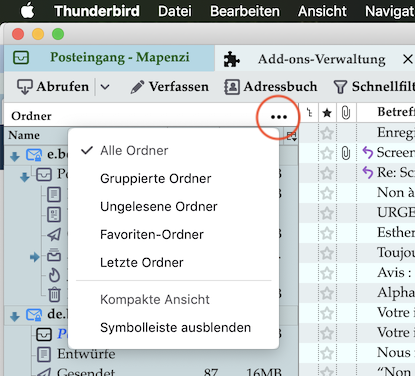The image size is (415, 376).
Task: Open the folder pane three-dots options button
Action: pos(279,117)
